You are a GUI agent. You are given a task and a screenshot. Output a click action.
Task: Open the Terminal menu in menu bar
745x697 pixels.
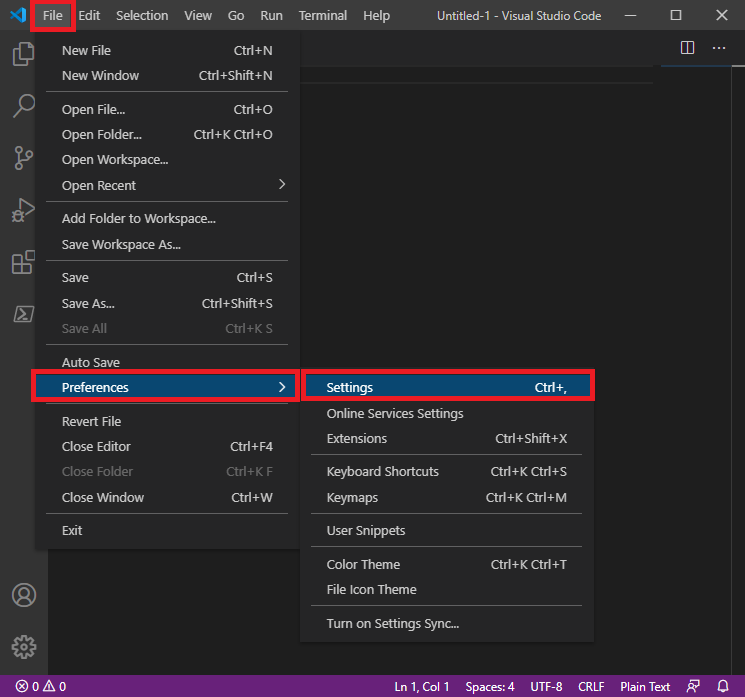[x=323, y=16]
